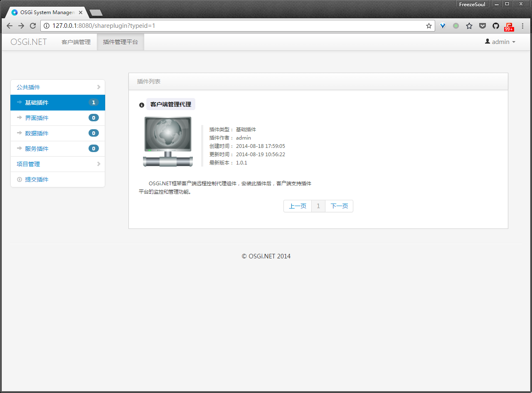
Task: Open 提交插件 from the sidebar
Action: pyautogui.click(x=58, y=179)
